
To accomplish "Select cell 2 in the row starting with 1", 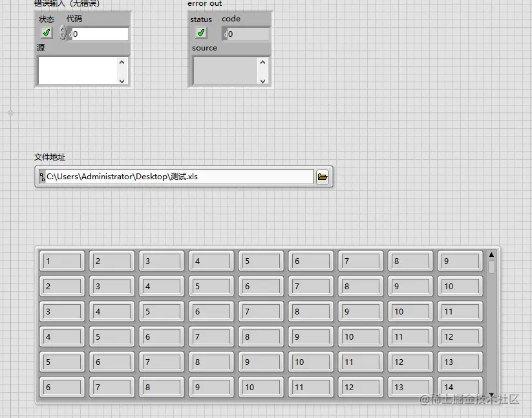I will click(x=112, y=261).
